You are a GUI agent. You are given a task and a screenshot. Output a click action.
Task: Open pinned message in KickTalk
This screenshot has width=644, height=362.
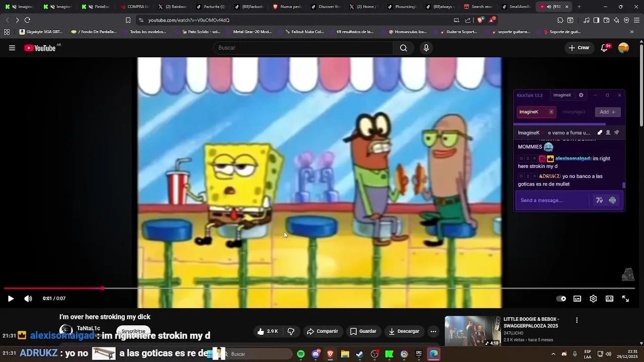tap(616, 133)
